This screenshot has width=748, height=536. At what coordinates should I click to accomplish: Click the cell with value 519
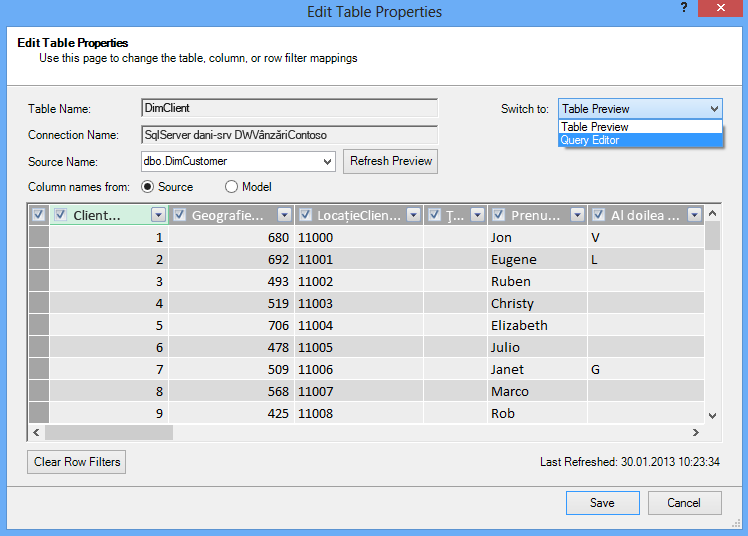[x=231, y=303]
